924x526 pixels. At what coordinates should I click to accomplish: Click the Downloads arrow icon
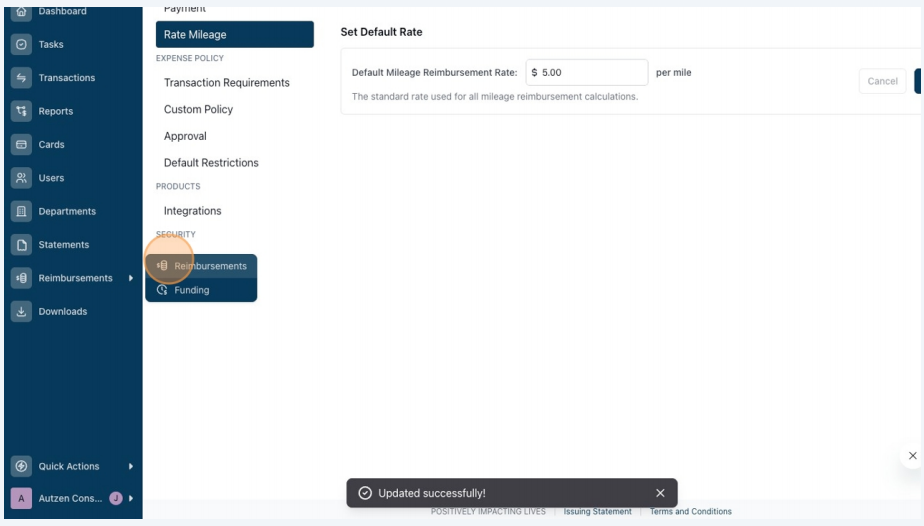(x=21, y=311)
